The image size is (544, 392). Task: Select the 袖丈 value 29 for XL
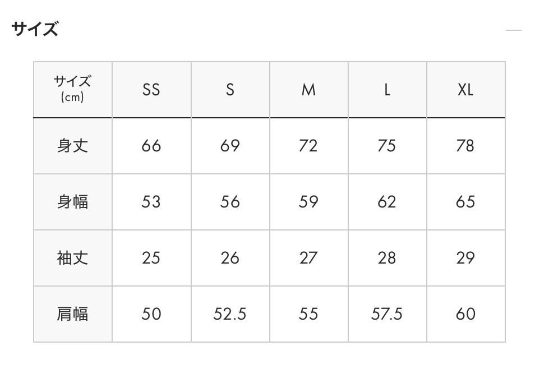[x=465, y=258]
